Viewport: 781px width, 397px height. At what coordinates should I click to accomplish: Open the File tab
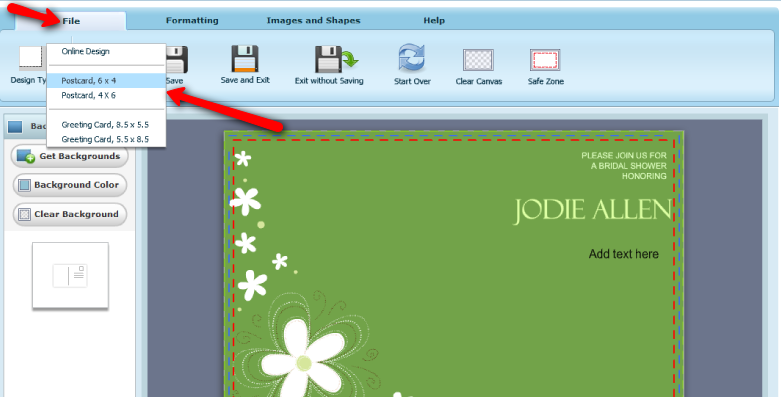71,21
